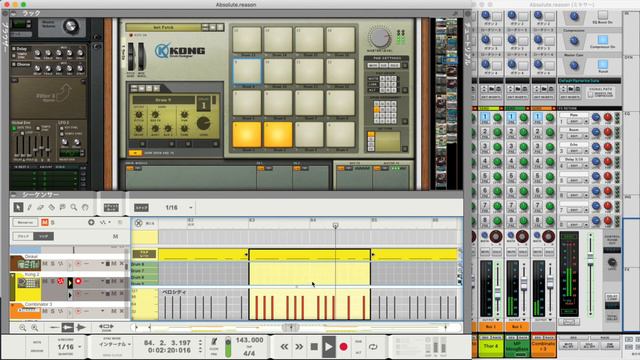Click the playhead marker in the ruler
This screenshot has height=360, width=640.
[336, 225]
